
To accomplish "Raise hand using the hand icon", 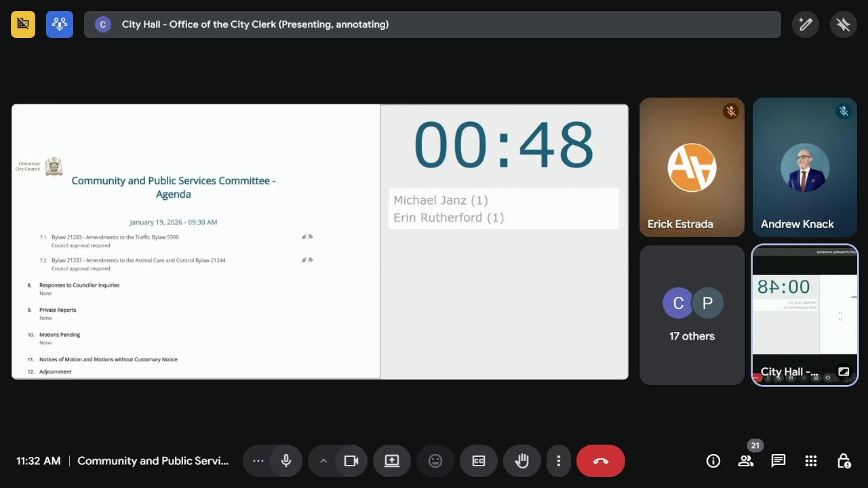I will click(x=522, y=461).
